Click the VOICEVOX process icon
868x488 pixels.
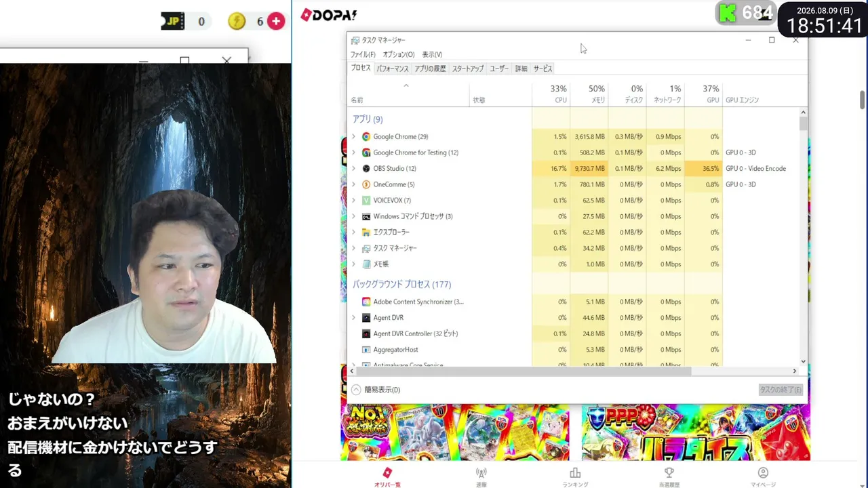pos(366,201)
